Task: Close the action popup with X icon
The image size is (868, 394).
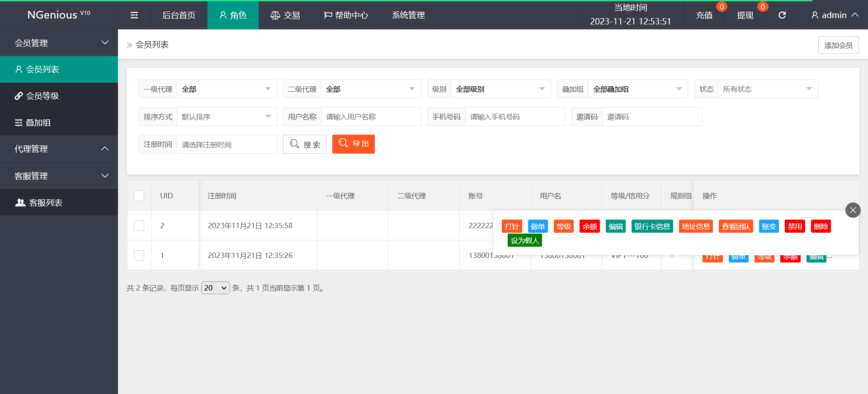Action: [853, 210]
